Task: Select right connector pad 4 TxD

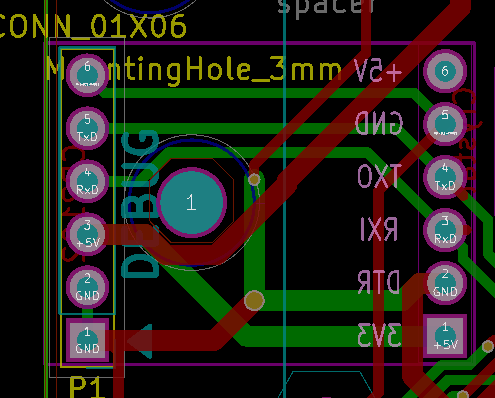Action: 445,177
